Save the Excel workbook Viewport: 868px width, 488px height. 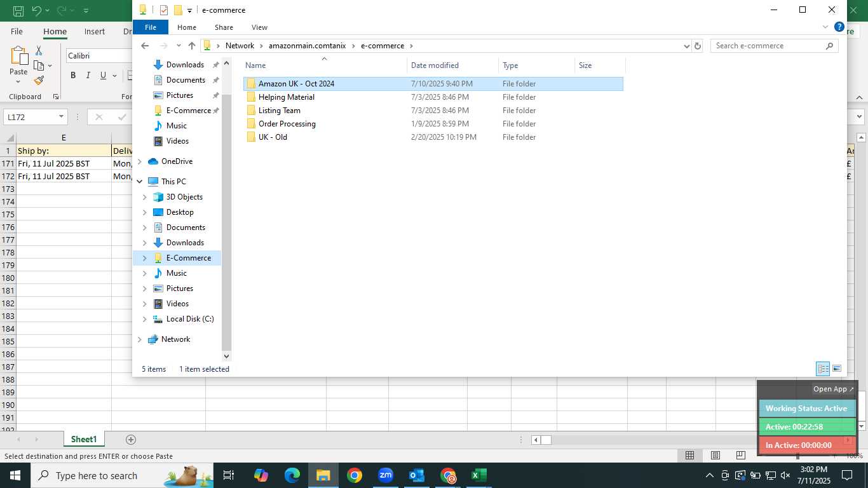[18, 11]
